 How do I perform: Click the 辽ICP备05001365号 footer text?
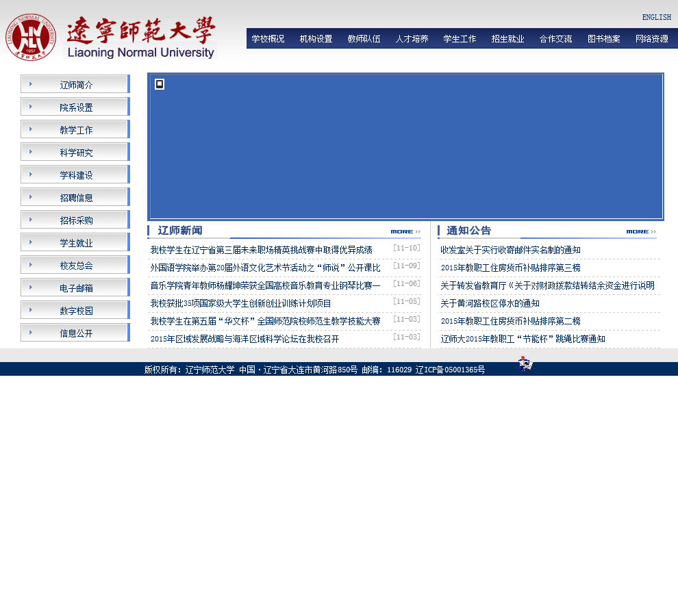click(x=450, y=370)
